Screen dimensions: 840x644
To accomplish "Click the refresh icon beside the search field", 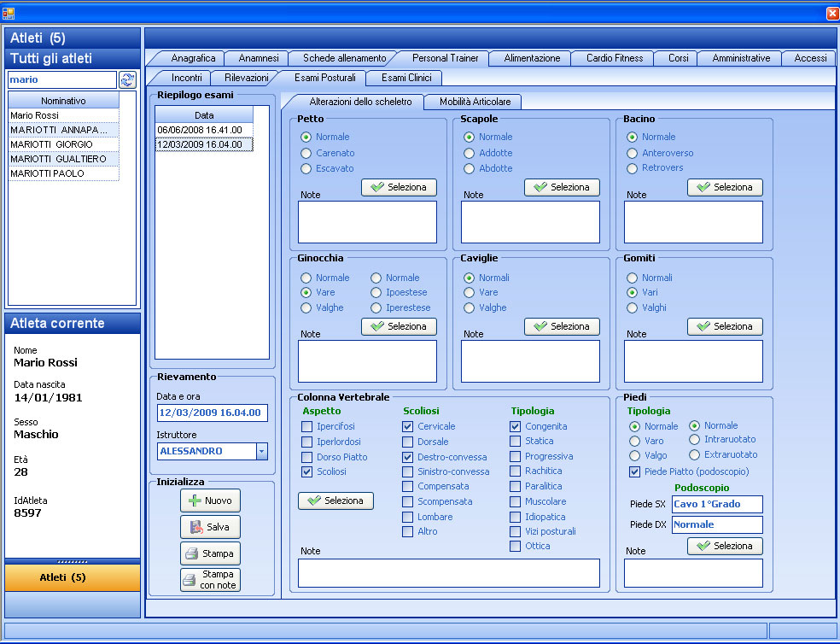I will click(x=127, y=79).
